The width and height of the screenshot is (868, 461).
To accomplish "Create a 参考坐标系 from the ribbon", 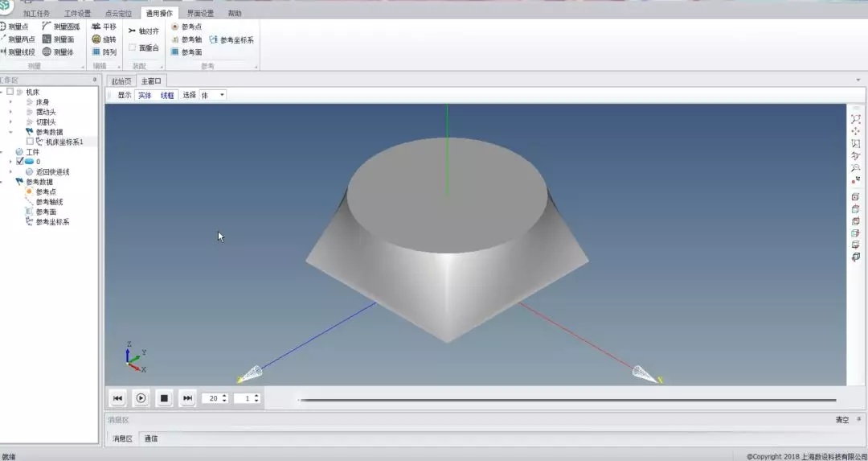I will coord(231,39).
